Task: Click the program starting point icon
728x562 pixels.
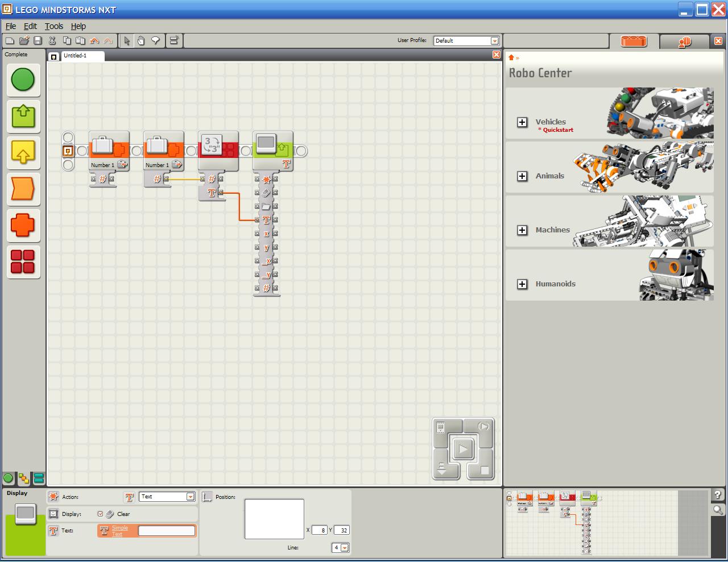Action: pyautogui.click(x=68, y=151)
